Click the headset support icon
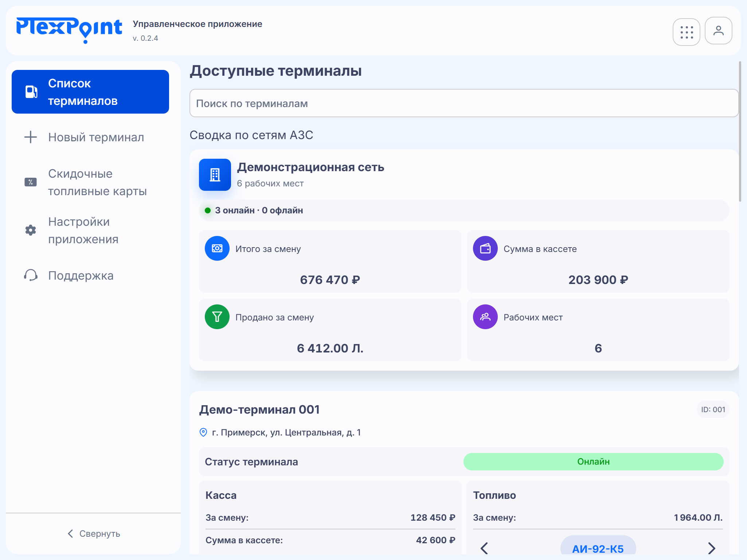The width and height of the screenshot is (747, 560). (x=31, y=275)
